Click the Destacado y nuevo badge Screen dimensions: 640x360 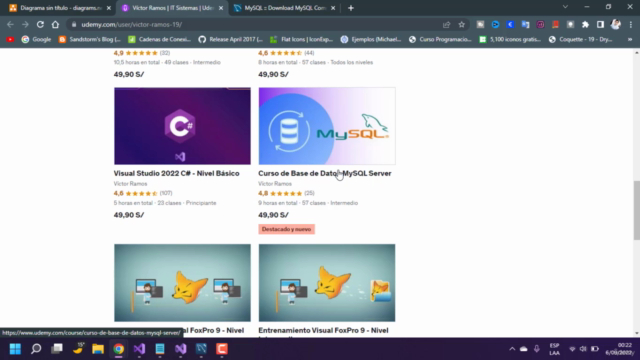[x=287, y=229]
